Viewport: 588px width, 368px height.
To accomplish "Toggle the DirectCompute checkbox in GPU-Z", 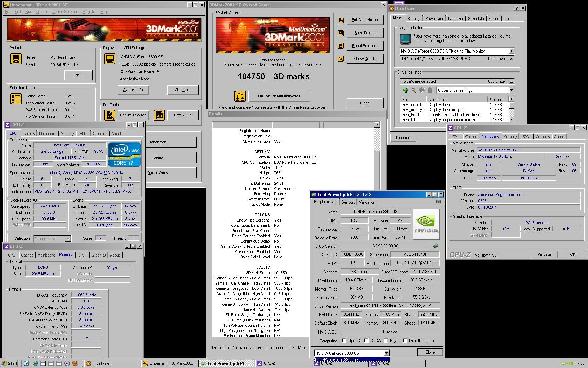I will (405, 341).
